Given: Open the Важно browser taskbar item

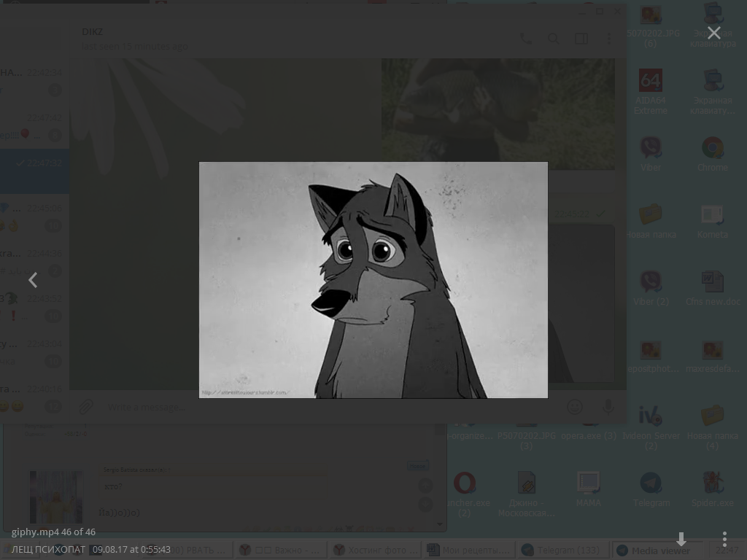Looking at the screenshot, I should 280,550.
